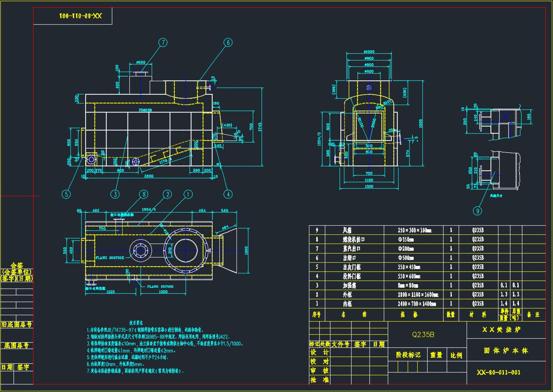Click part balloon number 6
The width and height of the screenshot is (553, 392).
[x=228, y=43]
